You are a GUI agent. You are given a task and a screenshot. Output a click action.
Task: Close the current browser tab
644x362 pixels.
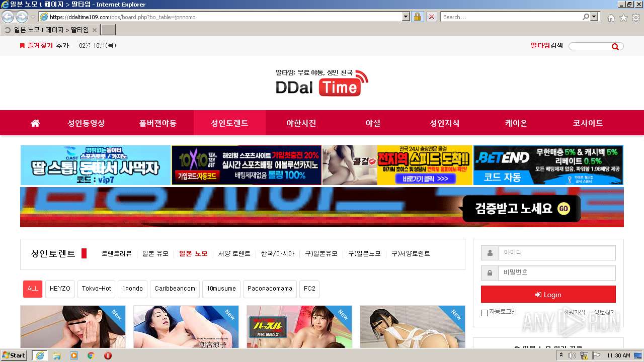pyautogui.click(x=94, y=30)
